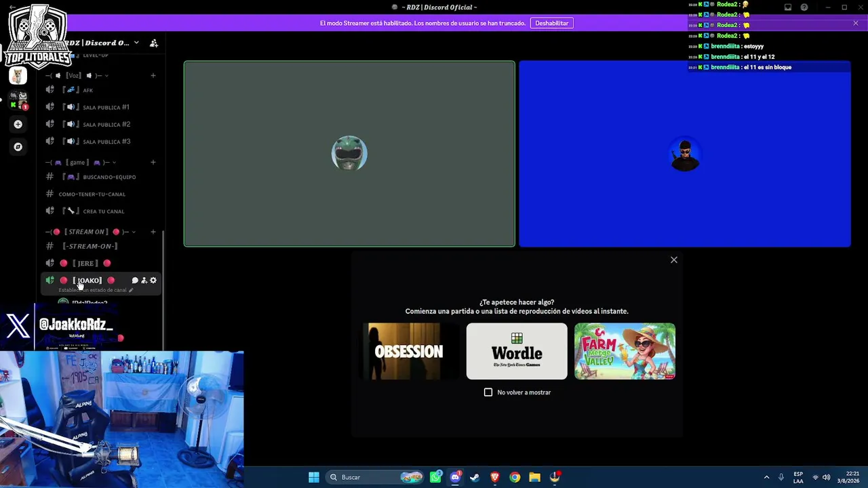Open the -STREAM-ON- text channel
868x488 pixels.
pyautogui.click(x=100, y=246)
